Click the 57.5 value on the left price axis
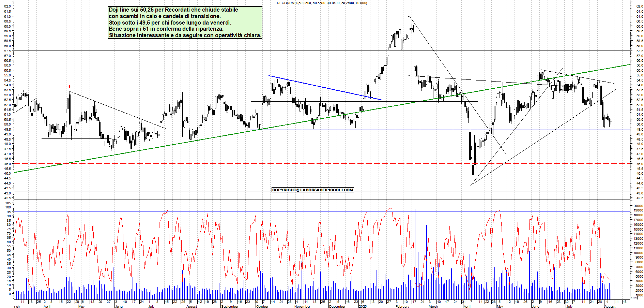The height and width of the screenshot is (308, 644). tap(8, 50)
